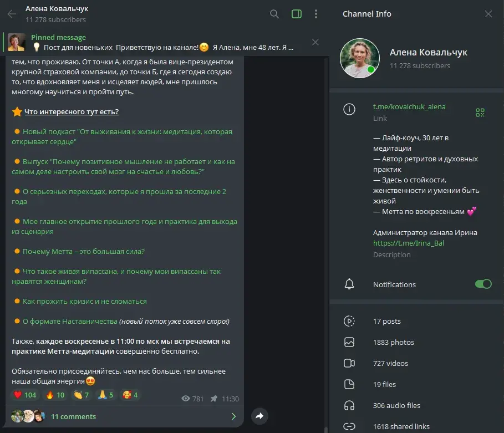Open search in the channel
Image resolution: width=504 pixels, height=433 pixels.
tap(274, 14)
